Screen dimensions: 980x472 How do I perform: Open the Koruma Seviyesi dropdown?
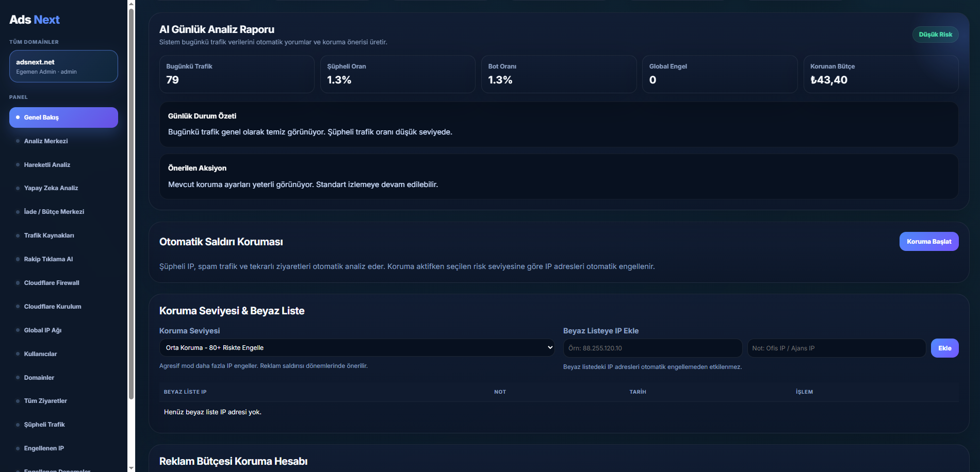coord(357,348)
